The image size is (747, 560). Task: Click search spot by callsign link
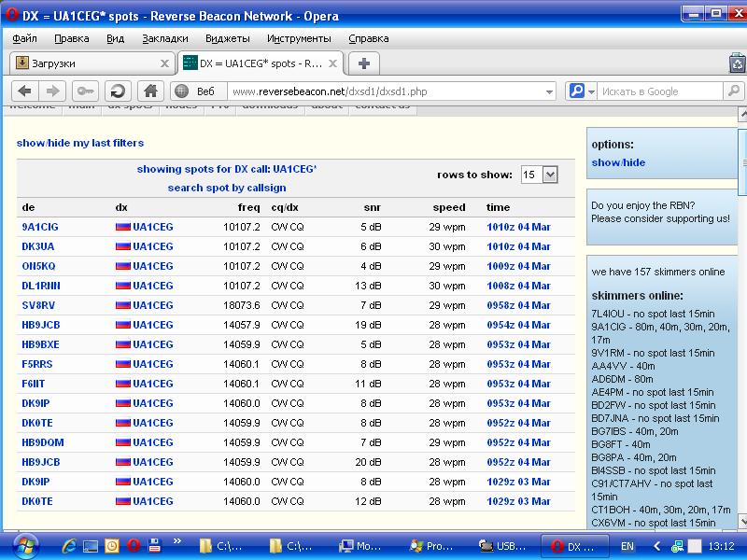227,188
